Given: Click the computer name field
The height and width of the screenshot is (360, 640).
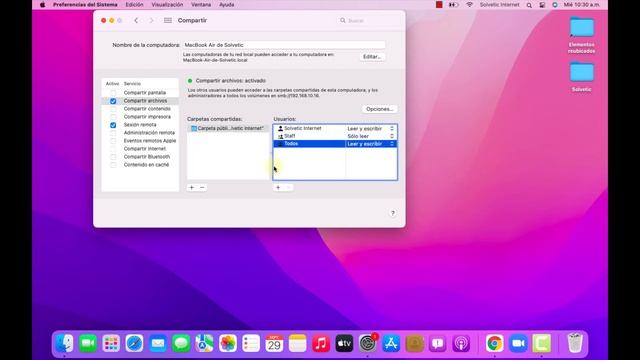Looking at the screenshot, I should pyautogui.click(x=284, y=45).
